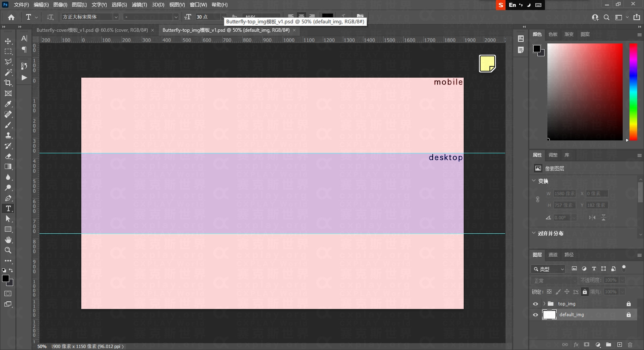
Task: Open the Filter menu
Action: [x=139, y=5]
